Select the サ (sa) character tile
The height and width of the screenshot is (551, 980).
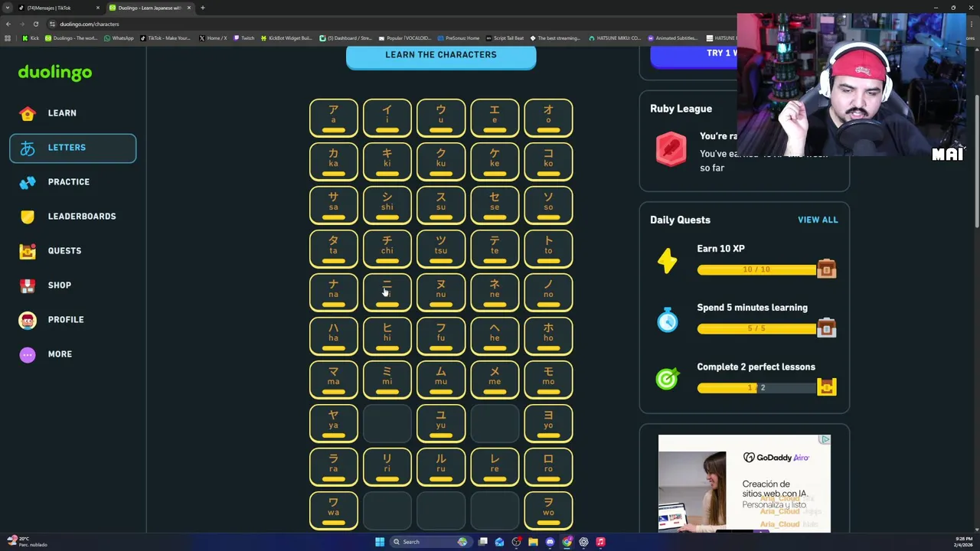coord(333,205)
